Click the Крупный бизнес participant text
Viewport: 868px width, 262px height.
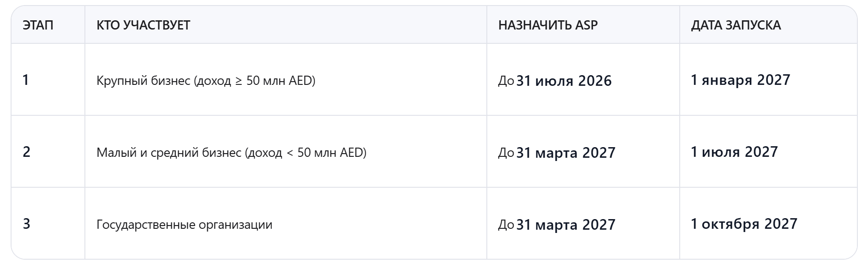tap(143, 81)
